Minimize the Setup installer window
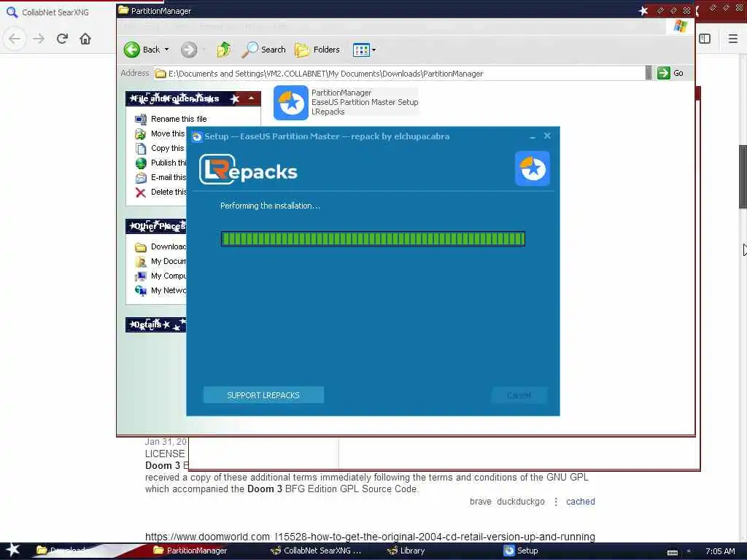Viewport: 747px width, 560px height. coord(533,136)
